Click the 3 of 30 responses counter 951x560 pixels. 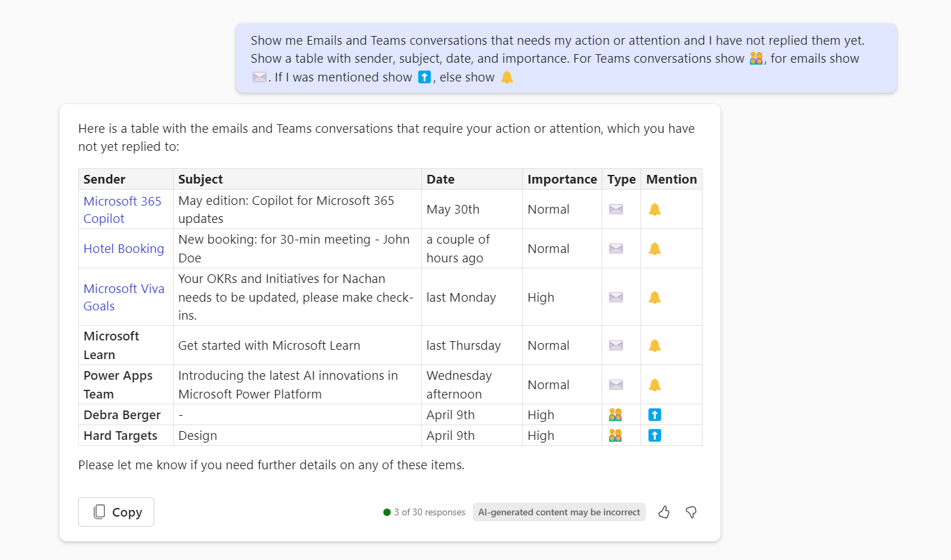[x=425, y=513]
